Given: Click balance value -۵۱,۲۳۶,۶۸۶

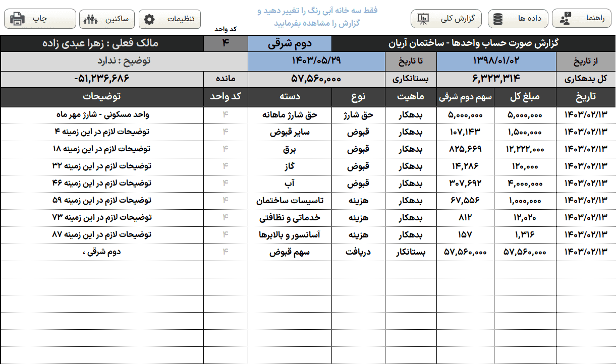Looking at the screenshot, I should (x=102, y=79).
